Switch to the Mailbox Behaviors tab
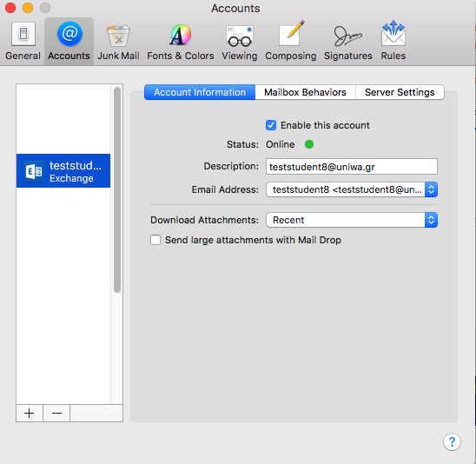476x464 pixels. [x=305, y=92]
